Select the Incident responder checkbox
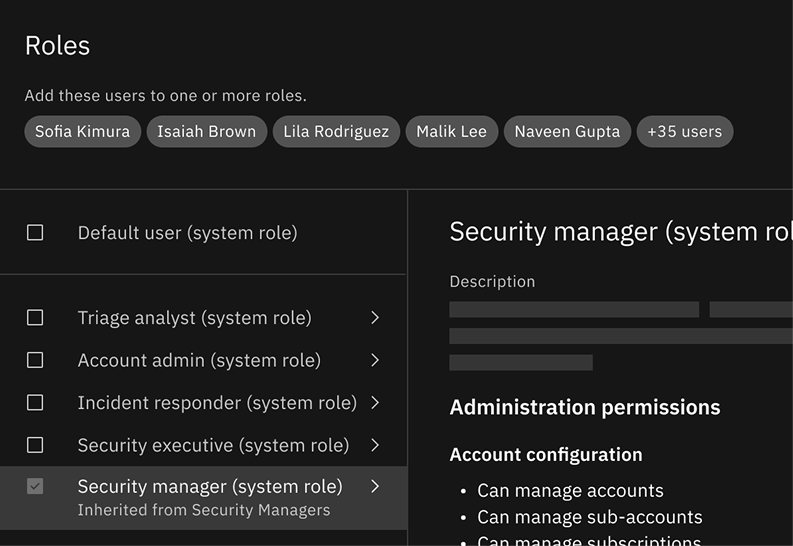Viewport: 793px width, 546px height. (x=35, y=403)
